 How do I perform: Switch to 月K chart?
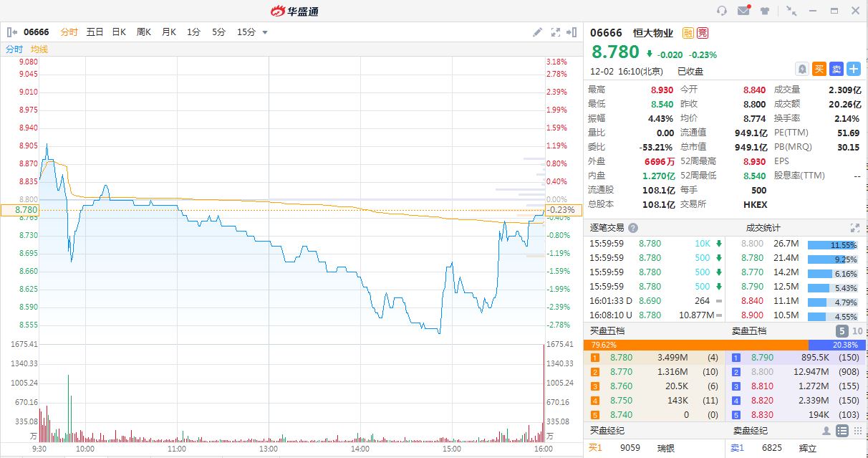click(x=169, y=32)
